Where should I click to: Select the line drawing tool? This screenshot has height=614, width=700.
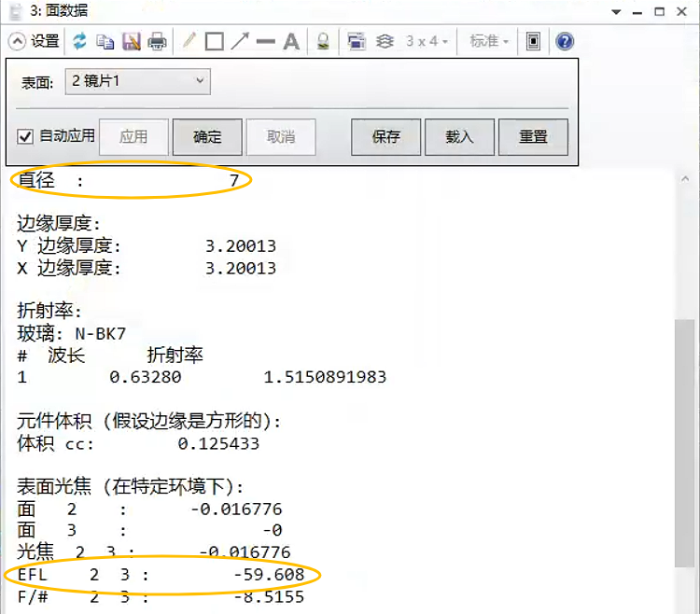click(x=266, y=41)
